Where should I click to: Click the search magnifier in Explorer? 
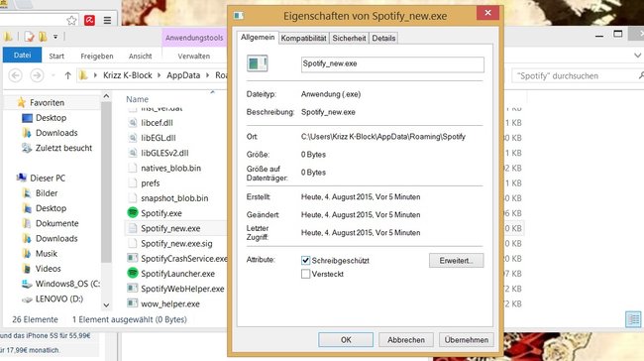[641, 75]
